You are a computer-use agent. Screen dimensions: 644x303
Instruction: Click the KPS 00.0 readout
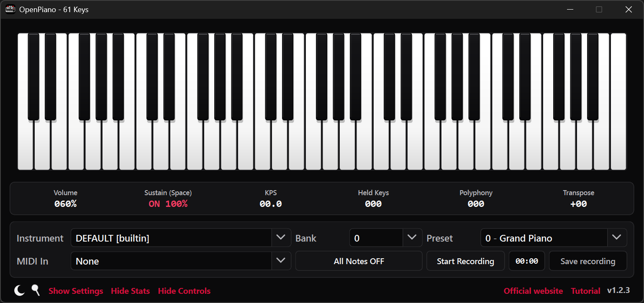tap(271, 204)
